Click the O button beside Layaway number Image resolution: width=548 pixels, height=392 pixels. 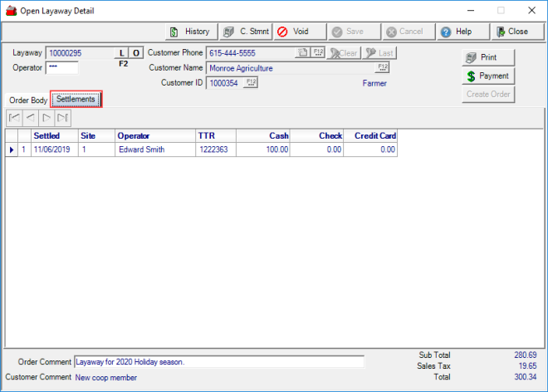pos(136,53)
